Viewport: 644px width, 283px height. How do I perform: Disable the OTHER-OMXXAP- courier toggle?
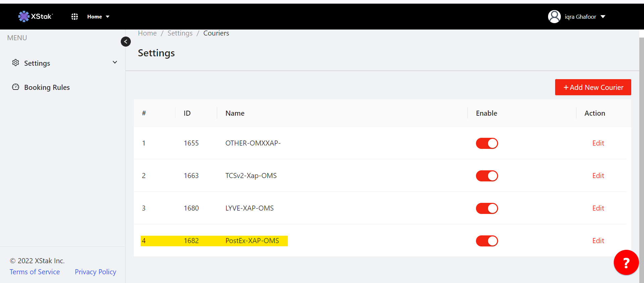pyautogui.click(x=487, y=144)
